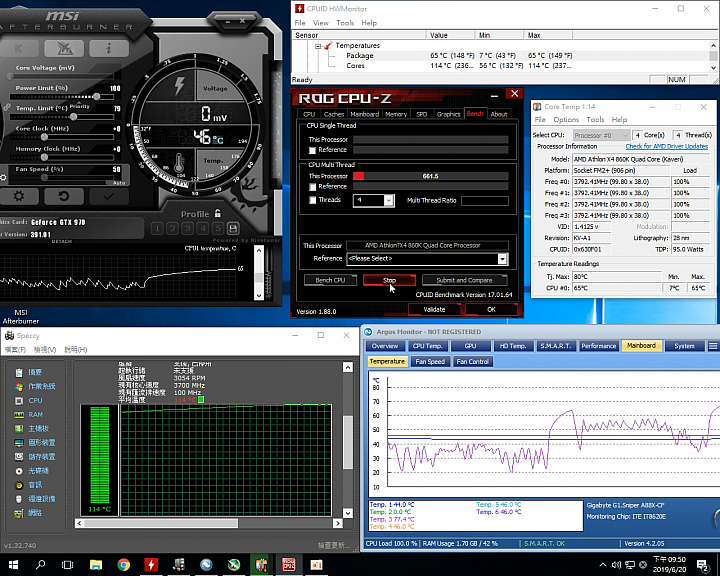Click HWMonitor scroll down arrow
Viewport: 720px width, 576px height.
(713, 68)
